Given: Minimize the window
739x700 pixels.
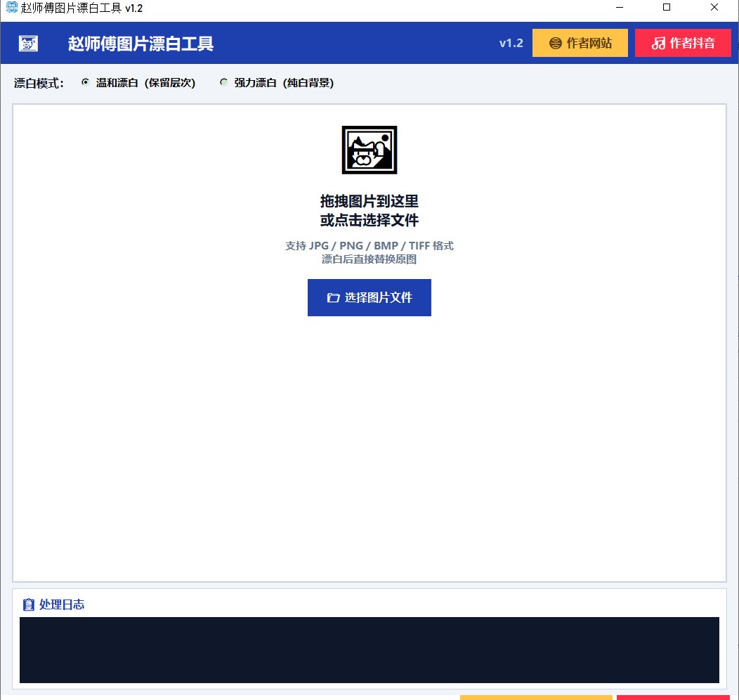Looking at the screenshot, I should point(620,8).
